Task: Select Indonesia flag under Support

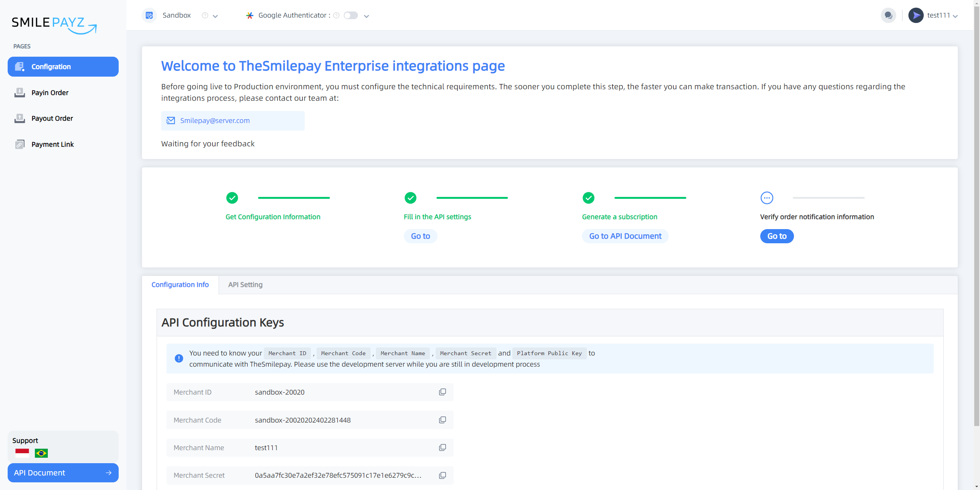Action: pos(22,453)
